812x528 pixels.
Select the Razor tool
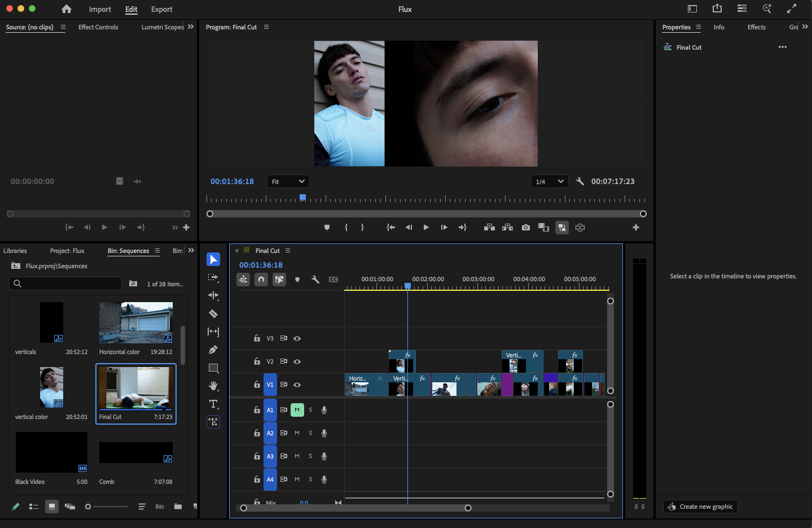(213, 313)
